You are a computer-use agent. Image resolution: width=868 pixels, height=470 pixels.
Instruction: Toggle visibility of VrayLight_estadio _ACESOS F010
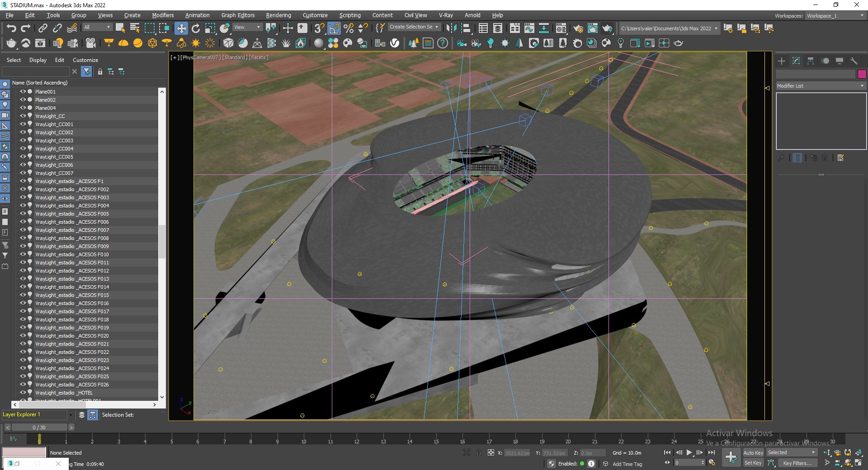(x=23, y=254)
